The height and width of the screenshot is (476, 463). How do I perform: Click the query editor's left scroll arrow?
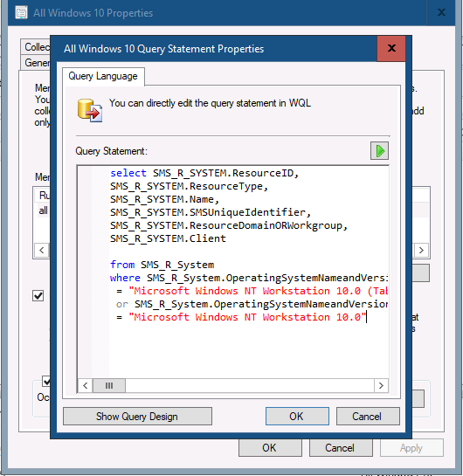[86, 385]
